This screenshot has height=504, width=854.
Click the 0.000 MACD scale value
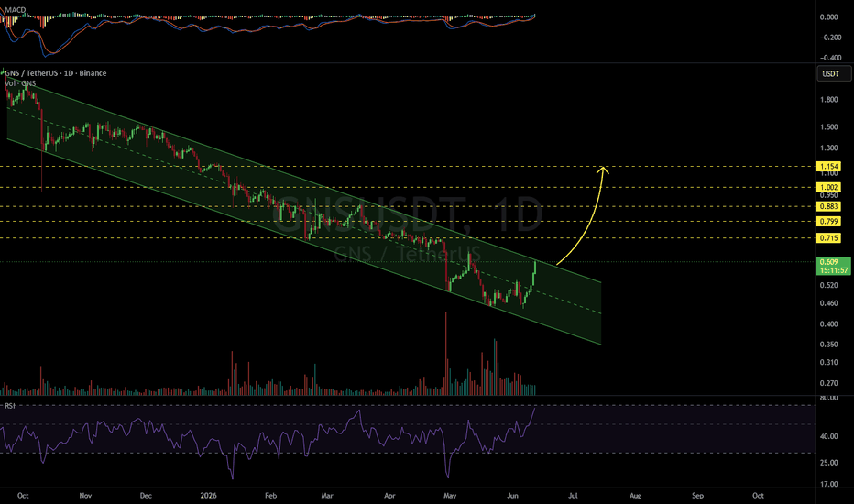click(829, 16)
